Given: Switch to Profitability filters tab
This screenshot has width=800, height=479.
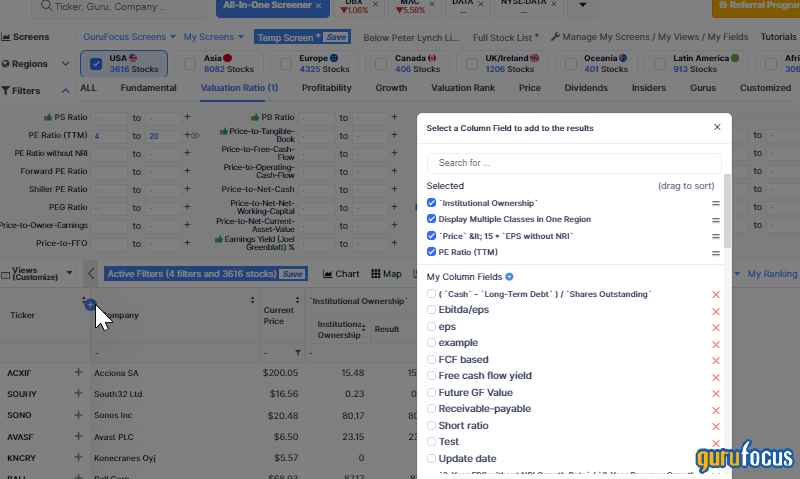Looking at the screenshot, I should coord(327,88).
